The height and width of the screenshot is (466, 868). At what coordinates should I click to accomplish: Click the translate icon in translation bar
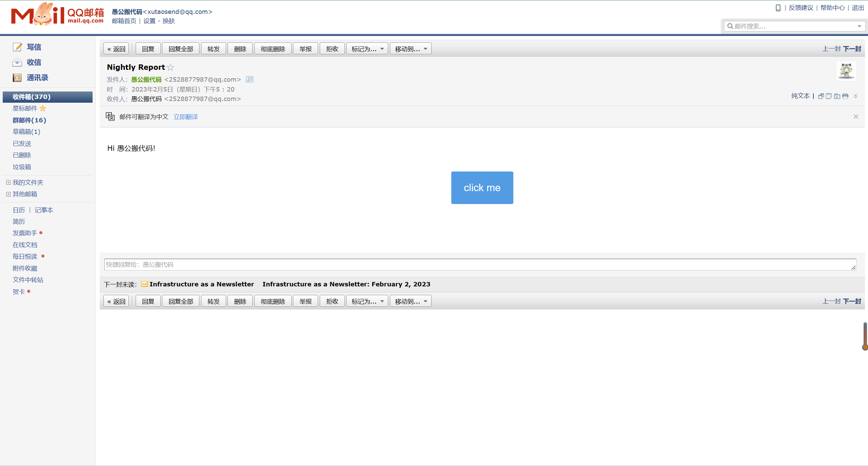110,117
